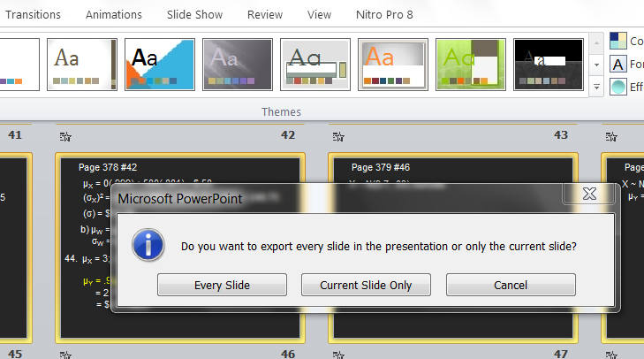Open the Slide Show tab

pos(194,15)
